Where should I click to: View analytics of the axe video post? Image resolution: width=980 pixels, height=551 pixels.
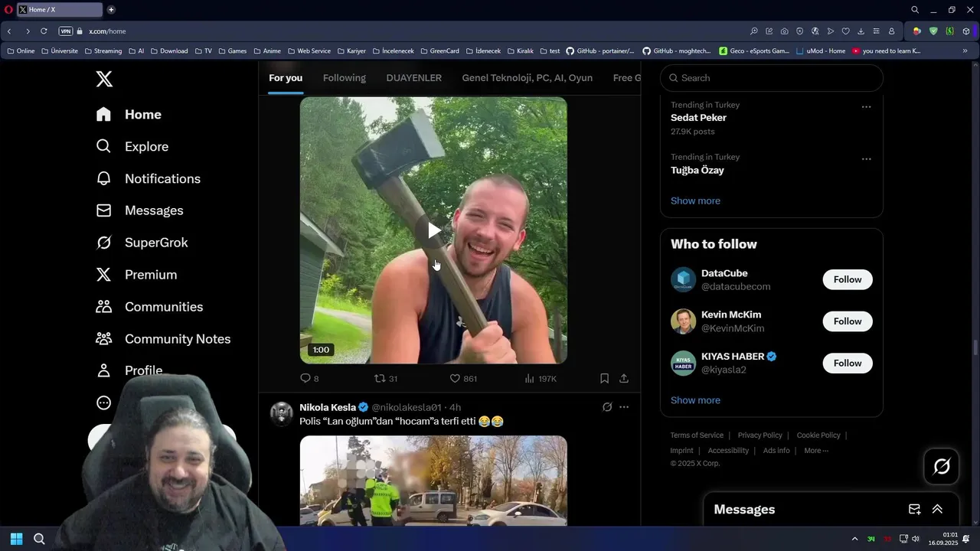point(540,378)
